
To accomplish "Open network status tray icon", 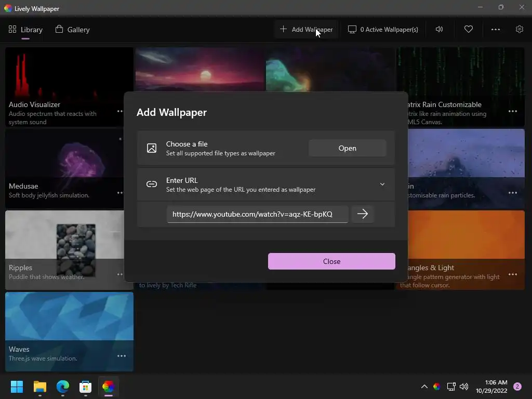I will point(451,387).
